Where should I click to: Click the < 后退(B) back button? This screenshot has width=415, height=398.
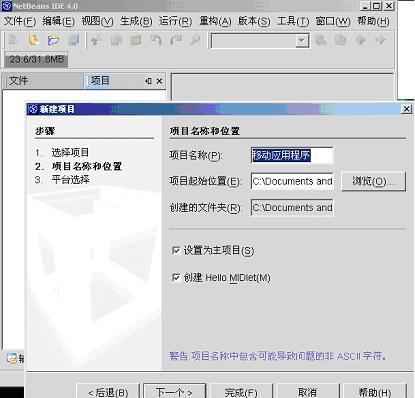tap(108, 392)
